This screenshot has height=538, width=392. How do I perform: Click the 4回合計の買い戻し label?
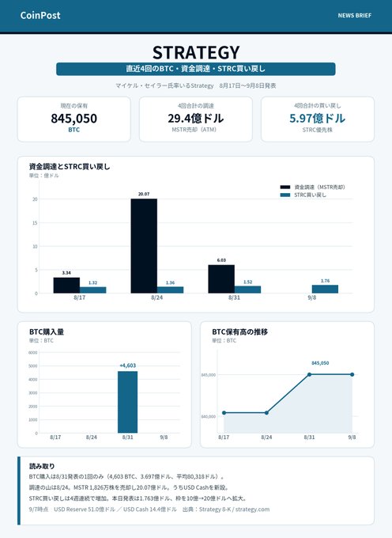(317, 106)
